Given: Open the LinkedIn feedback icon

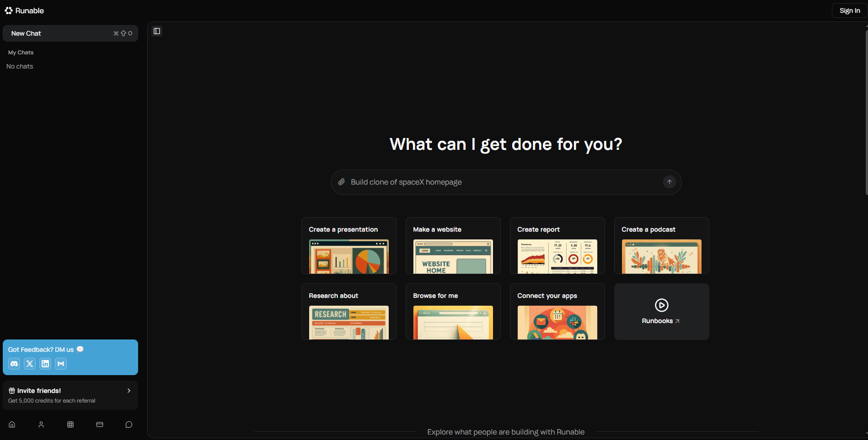Looking at the screenshot, I should point(45,364).
